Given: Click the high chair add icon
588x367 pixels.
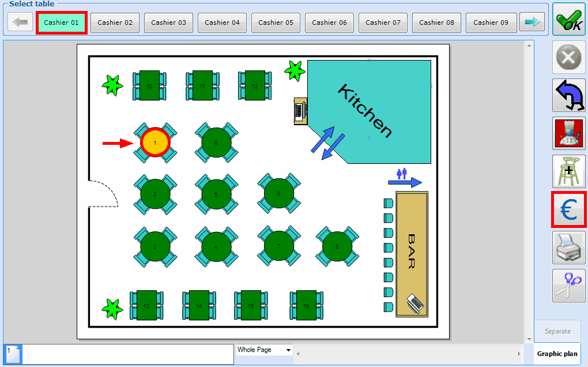Looking at the screenshot, I should [x=568, y=171].
